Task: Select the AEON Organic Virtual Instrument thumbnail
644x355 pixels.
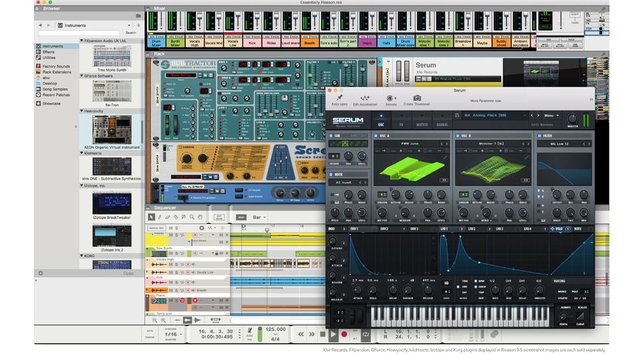Action: click(x=112, y=129)
